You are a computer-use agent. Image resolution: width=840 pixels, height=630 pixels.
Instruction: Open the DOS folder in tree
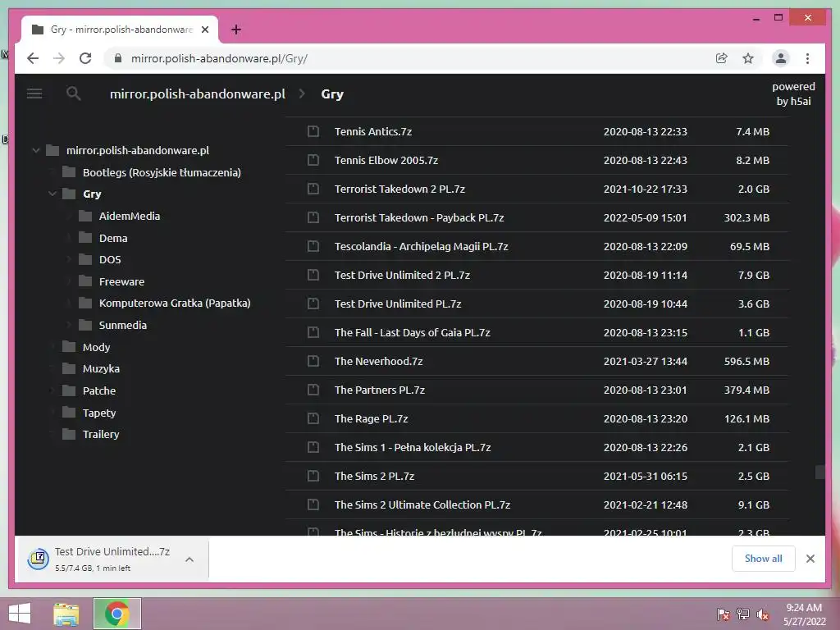[110, 260]
